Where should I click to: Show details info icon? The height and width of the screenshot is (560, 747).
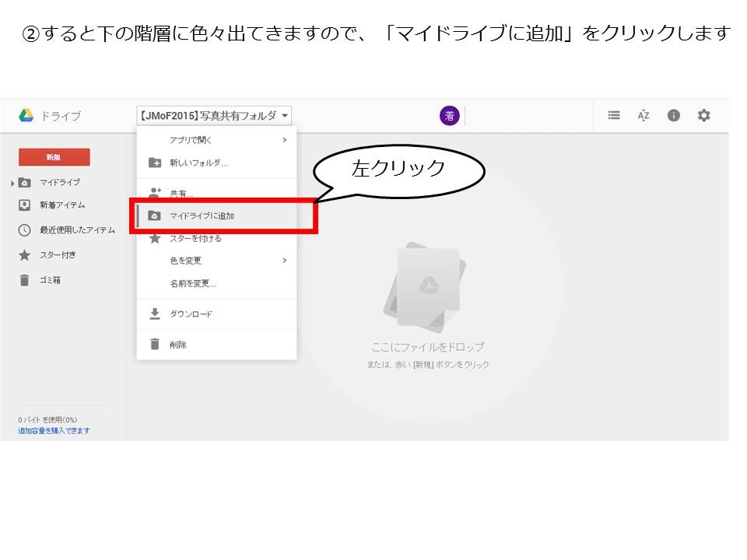click(674, 115)
